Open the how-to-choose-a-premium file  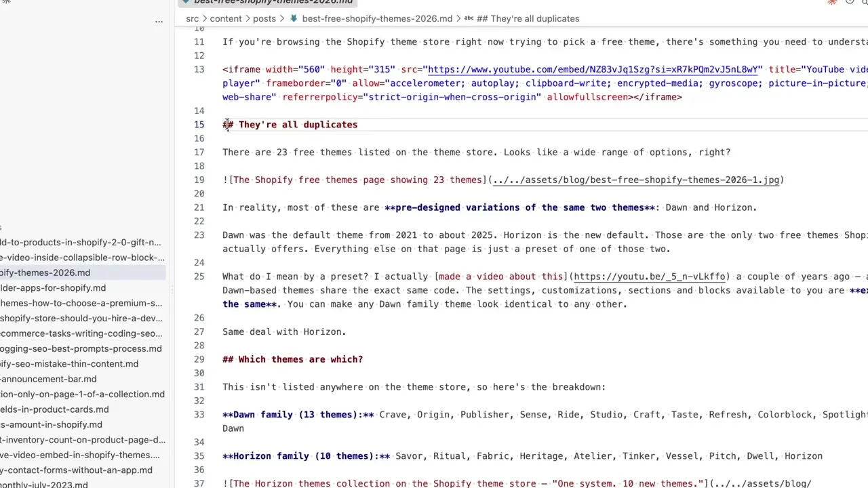(81, 303)
